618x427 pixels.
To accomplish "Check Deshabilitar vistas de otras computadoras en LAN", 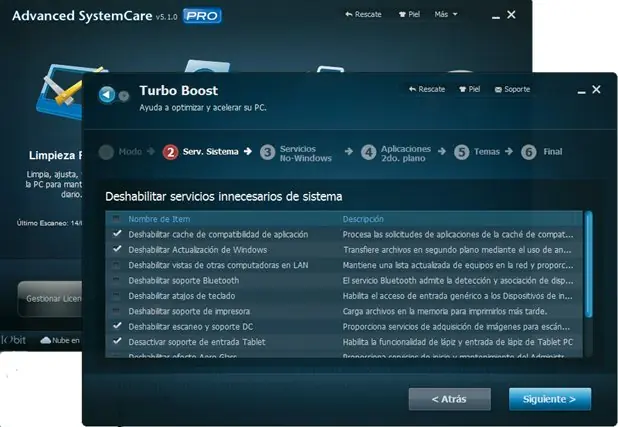I will pyautogui.click(x=116, y=265).
